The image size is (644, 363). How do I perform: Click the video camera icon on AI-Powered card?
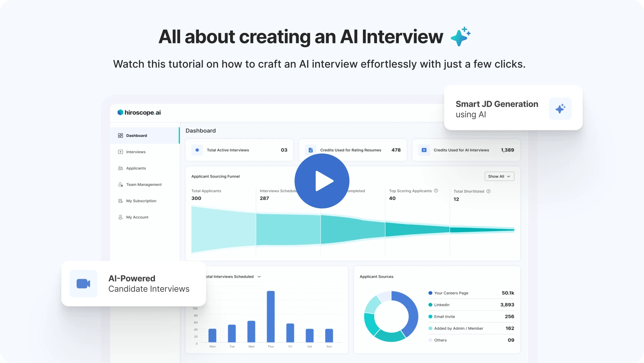(83, 284)
